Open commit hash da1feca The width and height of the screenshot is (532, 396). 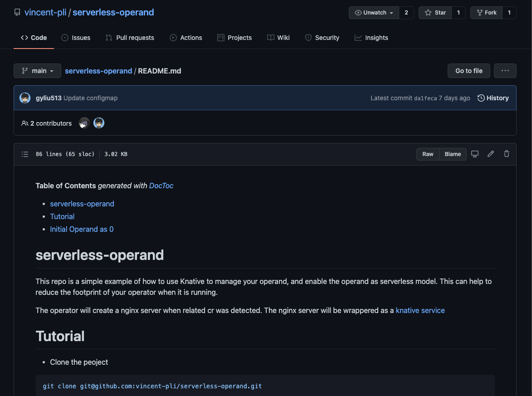pos(425,98)
